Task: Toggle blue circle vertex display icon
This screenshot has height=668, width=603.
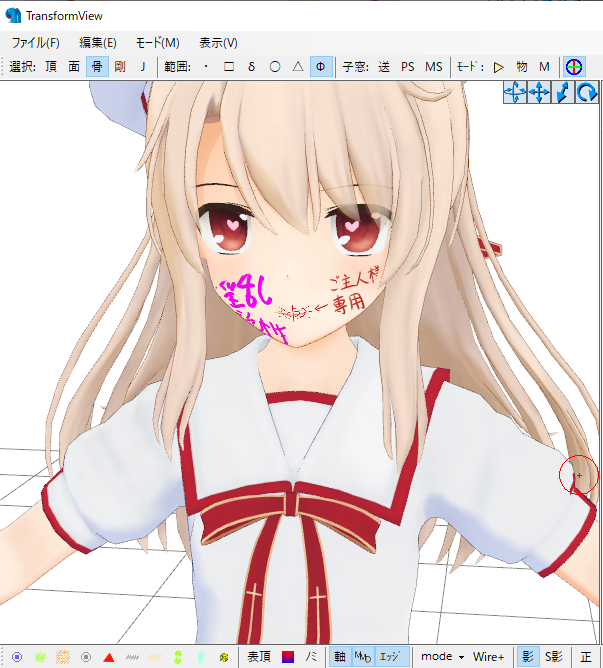Action: coord(17,657)
